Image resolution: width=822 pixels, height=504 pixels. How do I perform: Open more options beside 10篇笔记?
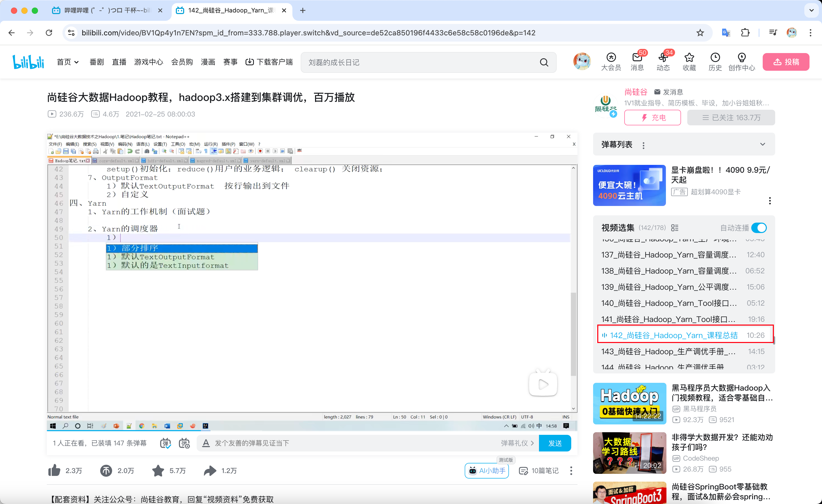tap(571, 470)
